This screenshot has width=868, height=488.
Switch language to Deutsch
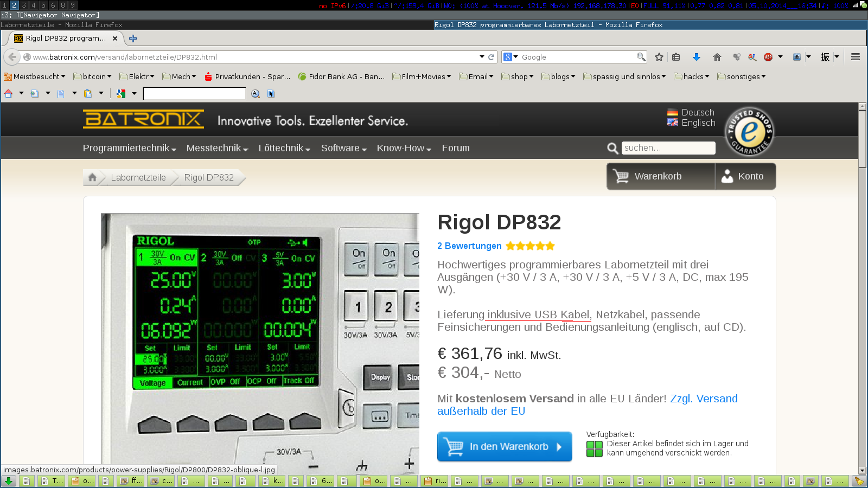coord(691,112)
